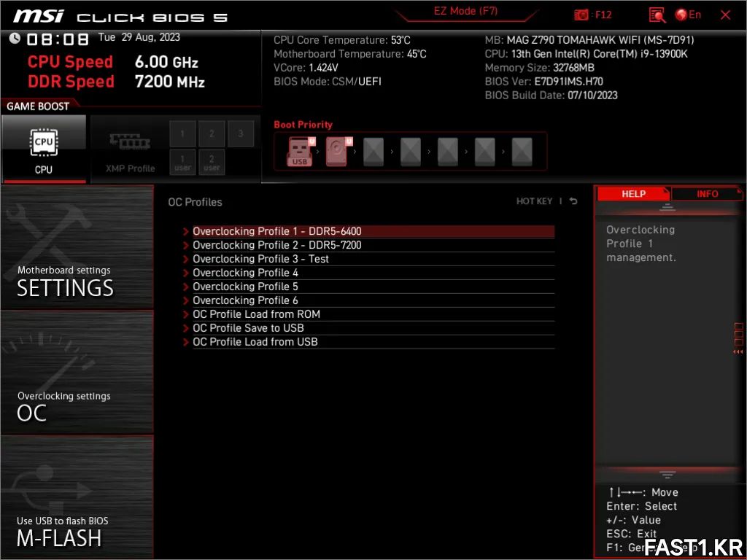Image resolution: width=747 pixels, height=560 pixels.
Task: Select the hard disk boot device icon
Action: click(338, 152)
